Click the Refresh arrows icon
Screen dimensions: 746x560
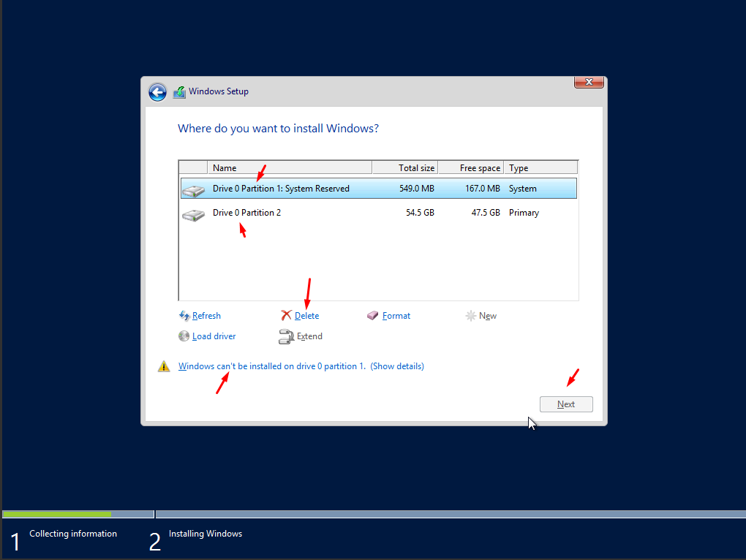(x=184, y=316)
